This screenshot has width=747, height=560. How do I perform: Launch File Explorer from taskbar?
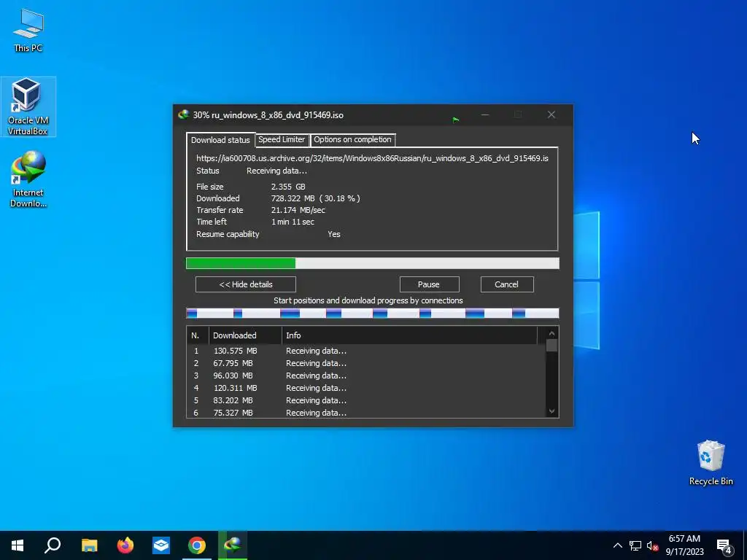coord(89,545)
